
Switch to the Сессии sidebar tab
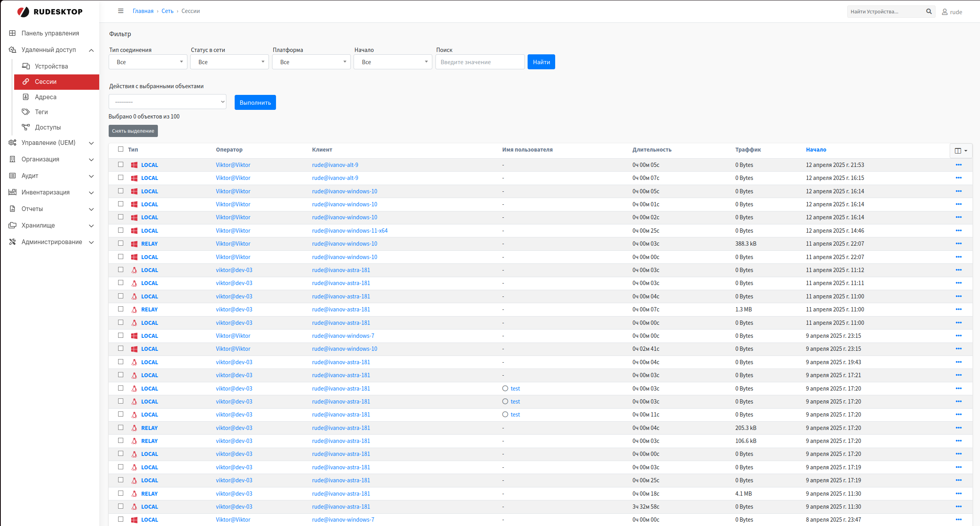[46, 81]
